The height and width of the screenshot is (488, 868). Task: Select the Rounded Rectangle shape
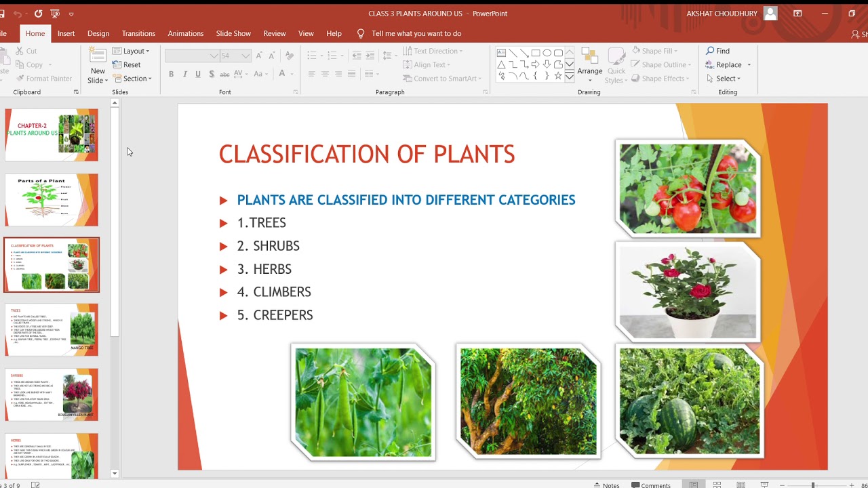558,52
